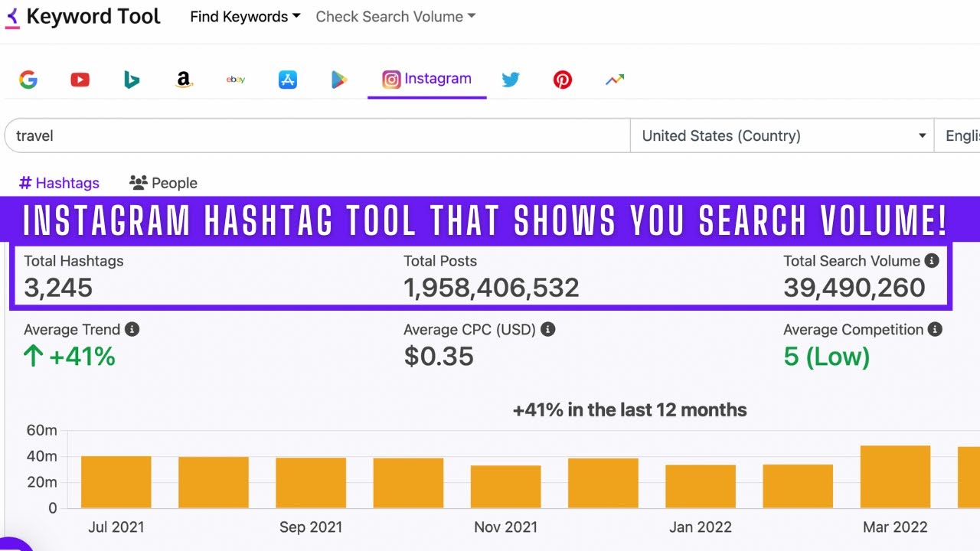Click the Average Trend info icon

[132, 330]
